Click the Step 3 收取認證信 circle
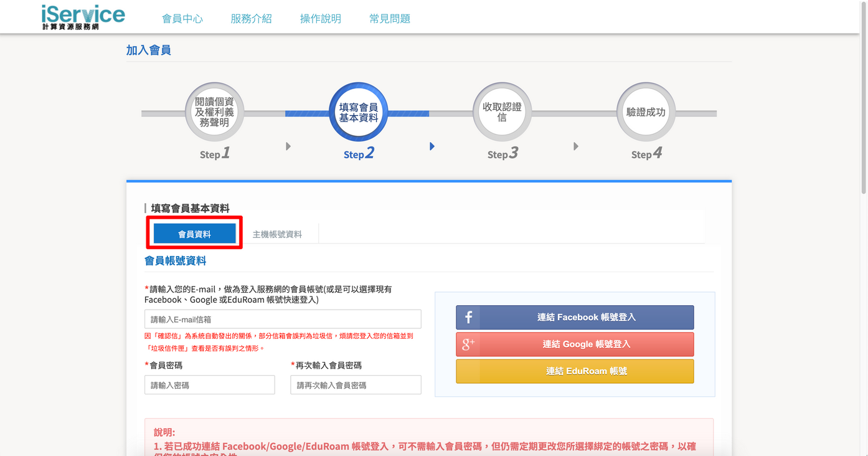This screenshot has width=868, height=456. pyautogui.click(x=502, y=111)
